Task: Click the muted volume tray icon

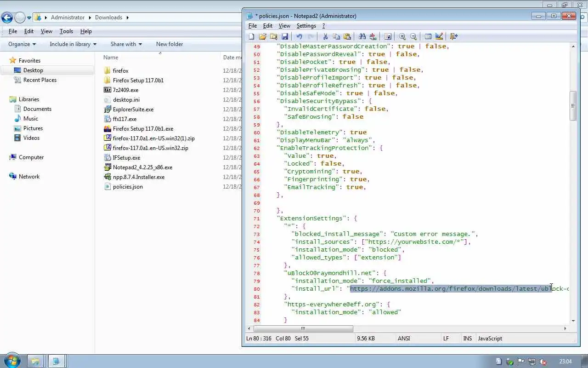Action: point(543,362)
